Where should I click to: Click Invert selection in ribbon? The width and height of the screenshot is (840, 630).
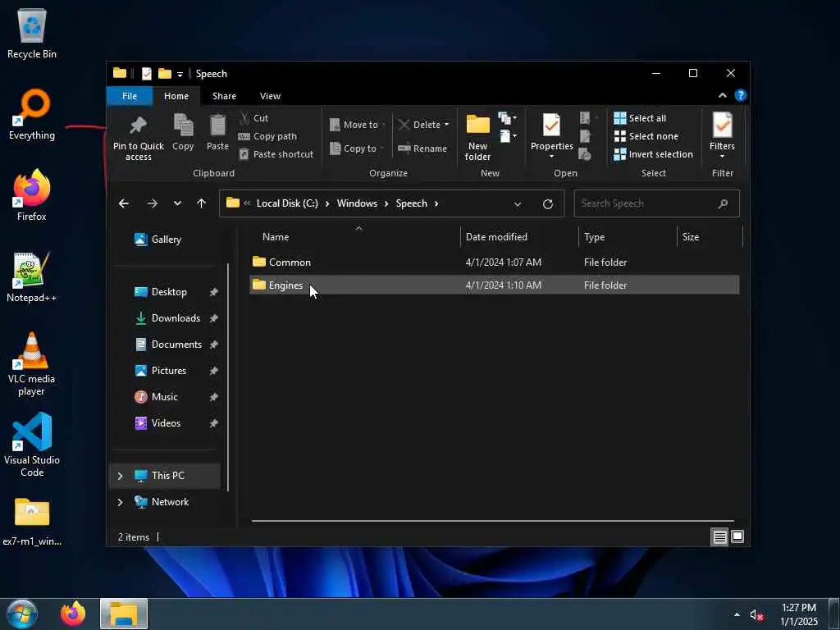point(653,154)
